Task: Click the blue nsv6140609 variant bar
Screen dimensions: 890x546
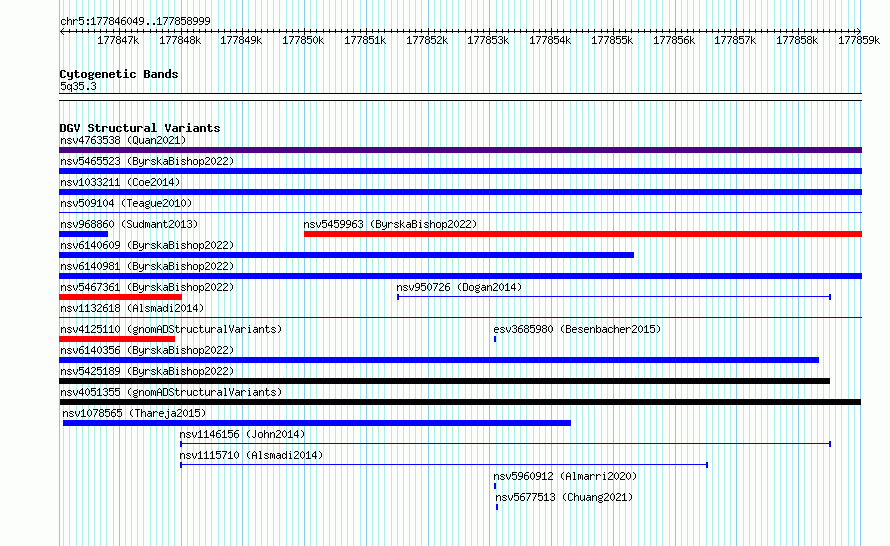Action: click(346, 255)
